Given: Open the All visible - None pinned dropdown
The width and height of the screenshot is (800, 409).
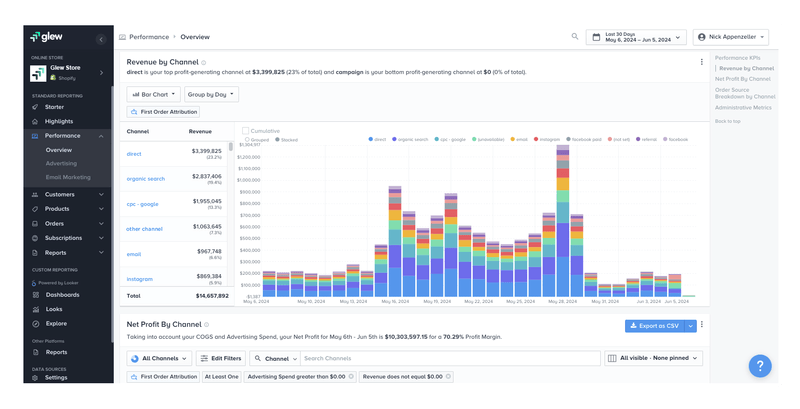Looking at the screenshot, I should click(654, 358).
